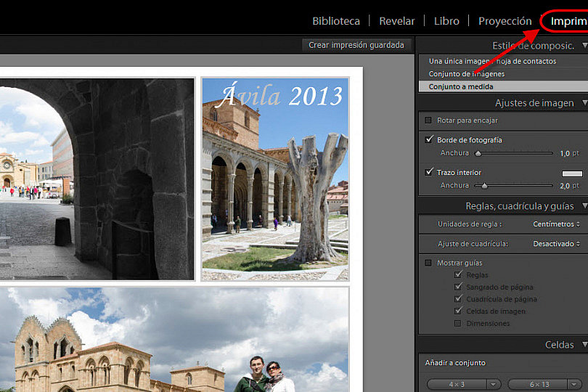Open the 4 × 3 cell size dropdown arrow
588x392 pixels.
point(494,385)
